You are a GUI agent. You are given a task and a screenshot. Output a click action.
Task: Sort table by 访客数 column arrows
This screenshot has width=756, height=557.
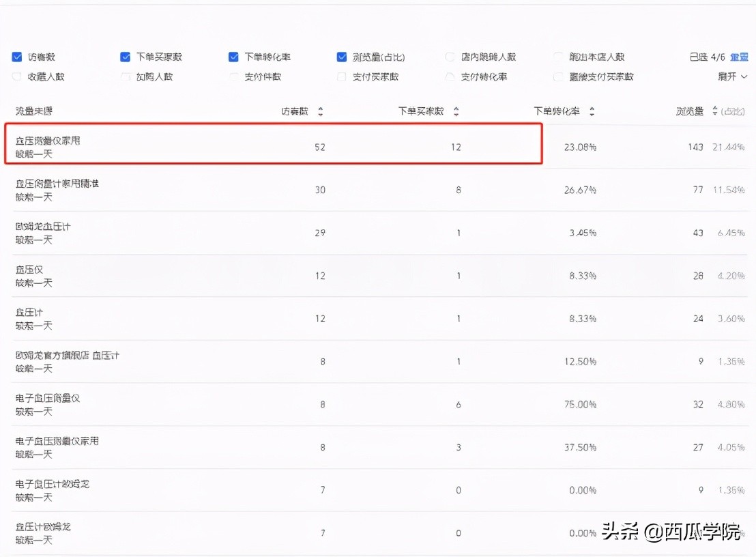[321, 111]
